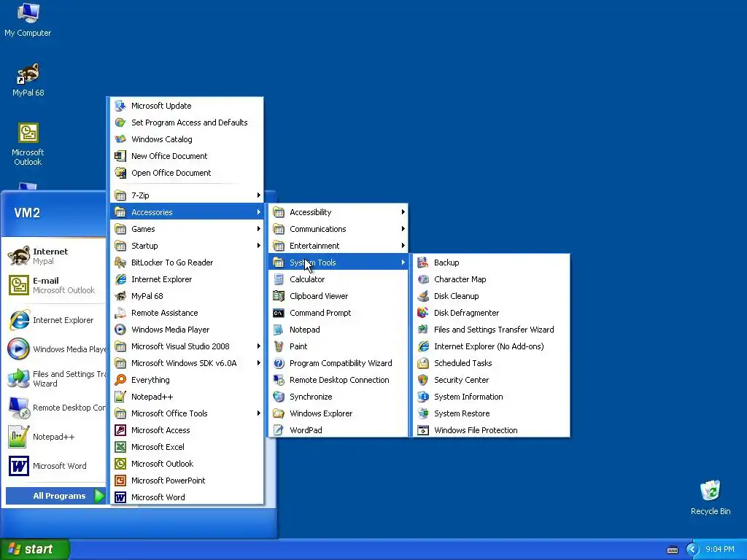Open MyPal 68 desktop shortcut
Screen dimensions: 747x560
click(28, 80)
